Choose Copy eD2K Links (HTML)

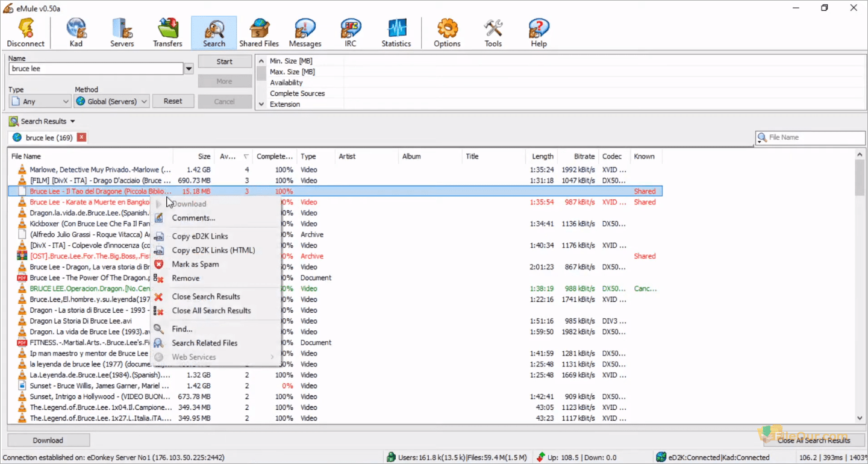[213, 250]
